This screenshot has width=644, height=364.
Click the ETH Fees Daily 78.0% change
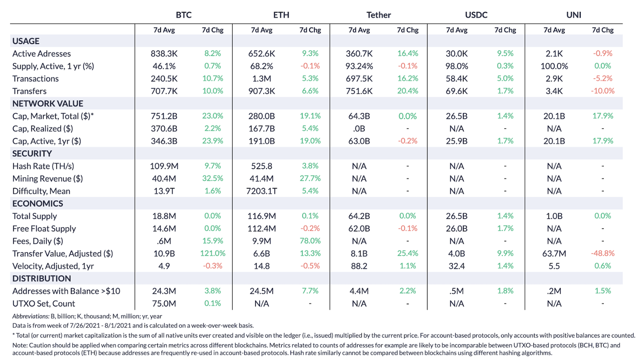point(310,241)
